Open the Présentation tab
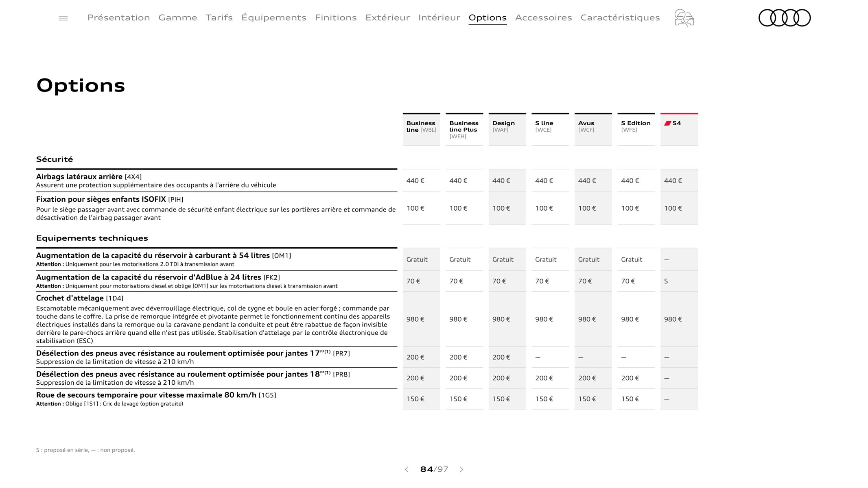This screenshot has height=488, width=868. (118, 17)
